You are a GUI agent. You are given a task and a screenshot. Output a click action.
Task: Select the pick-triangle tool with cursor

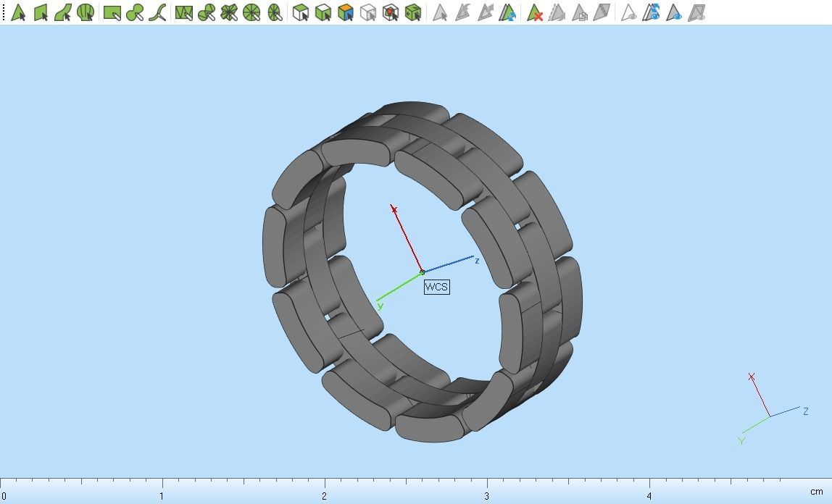18,12
